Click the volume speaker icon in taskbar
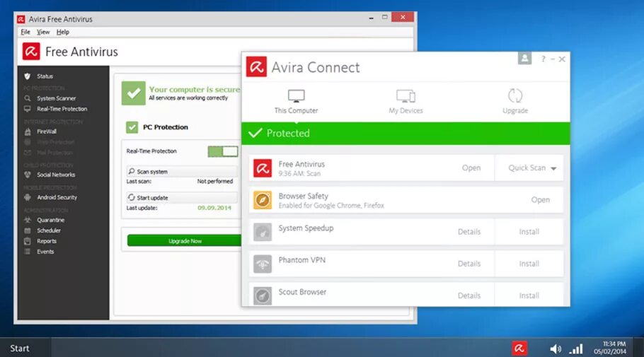The image size is (644, 357). (x=556, y=349)
